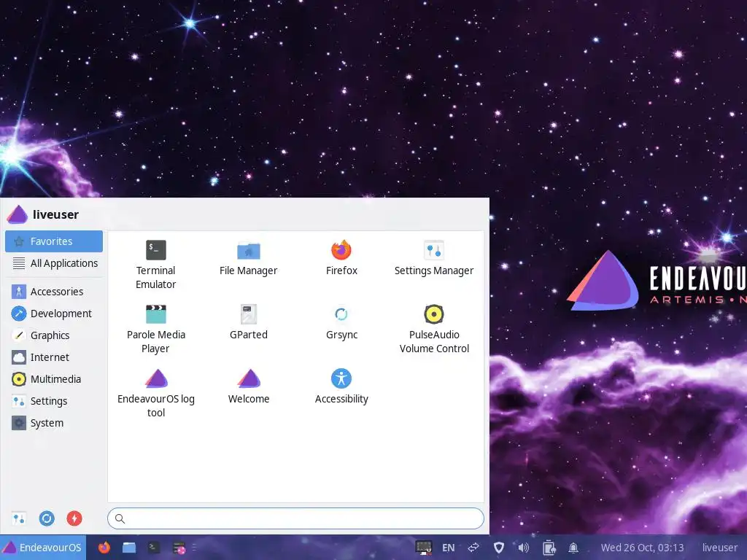This screenshot has height=560, width=747.
Task: Click the red log out icon
Action: pos(74,518)
